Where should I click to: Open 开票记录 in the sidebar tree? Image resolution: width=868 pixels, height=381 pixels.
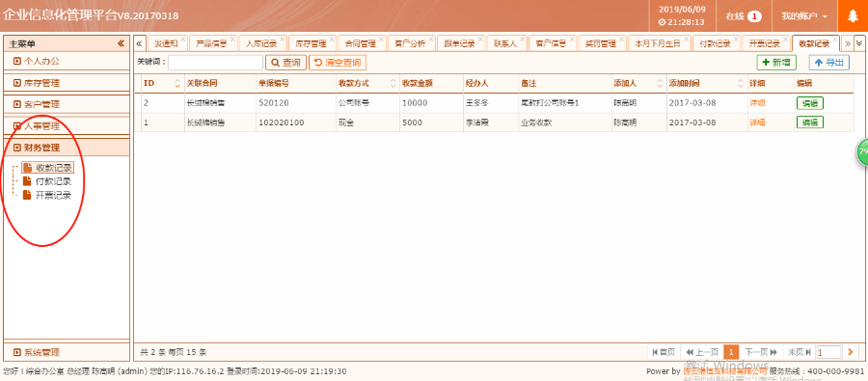click(x=53, y=196)
